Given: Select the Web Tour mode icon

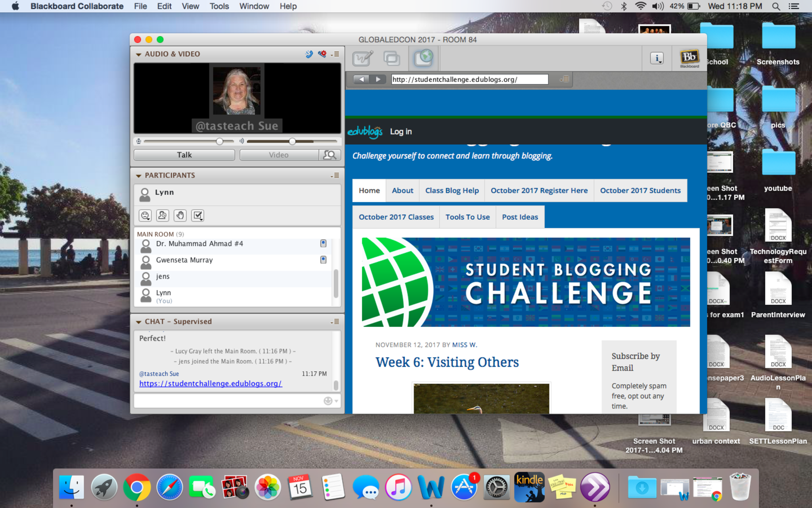Looking at the screenshot, I should (423, 58).
